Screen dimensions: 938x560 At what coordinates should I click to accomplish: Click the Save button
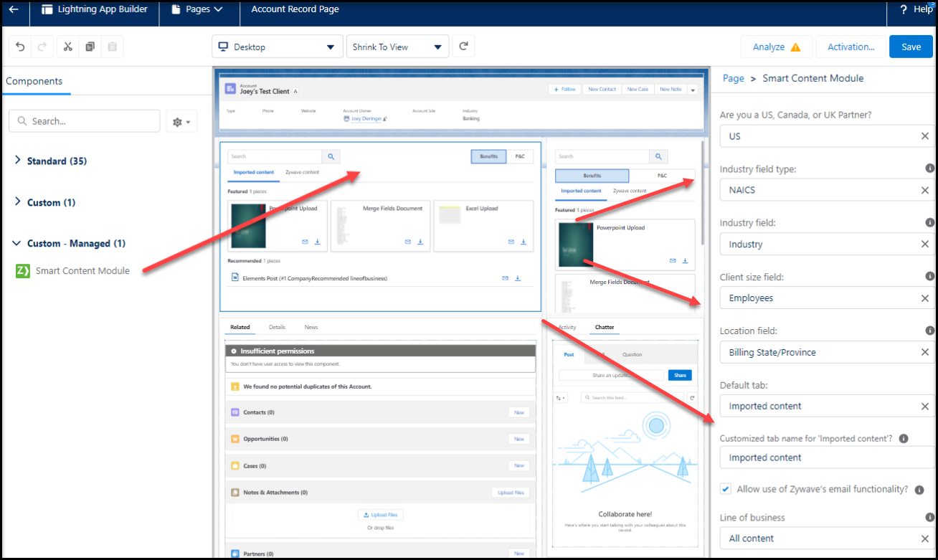click(911, 46)
